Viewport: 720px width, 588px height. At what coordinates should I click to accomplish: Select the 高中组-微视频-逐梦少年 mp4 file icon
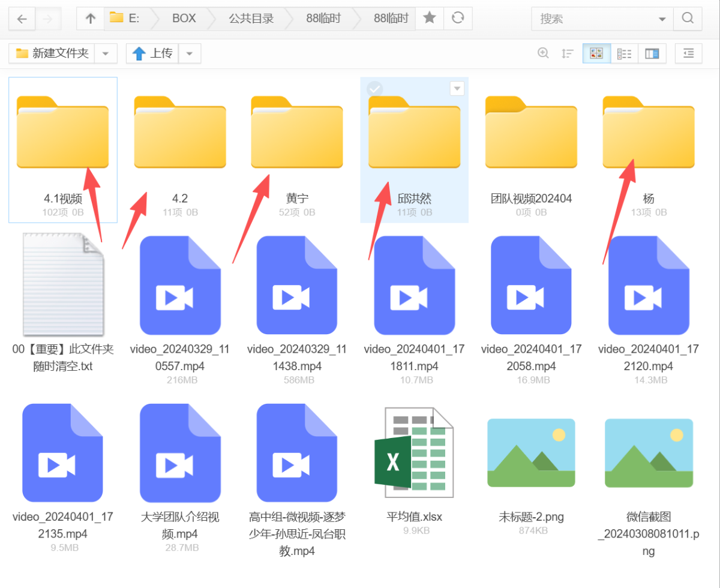(297, 453)
